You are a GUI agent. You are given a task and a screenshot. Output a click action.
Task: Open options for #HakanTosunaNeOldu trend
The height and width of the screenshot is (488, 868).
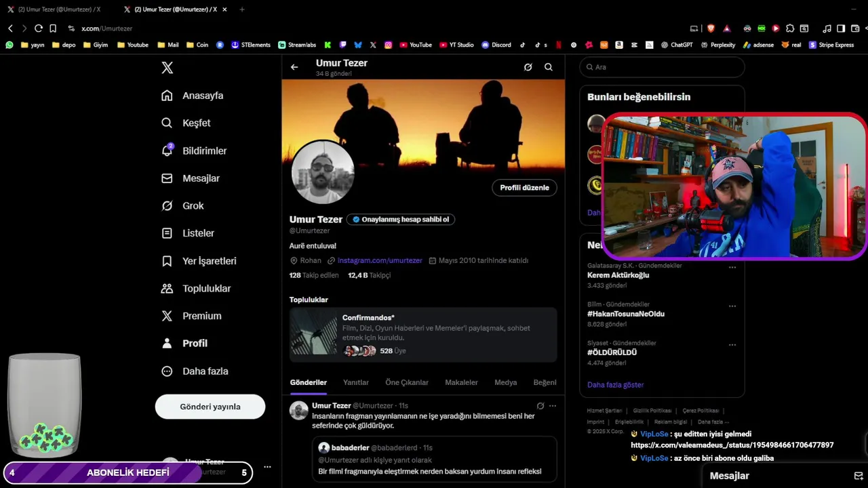tap(732, 306)
